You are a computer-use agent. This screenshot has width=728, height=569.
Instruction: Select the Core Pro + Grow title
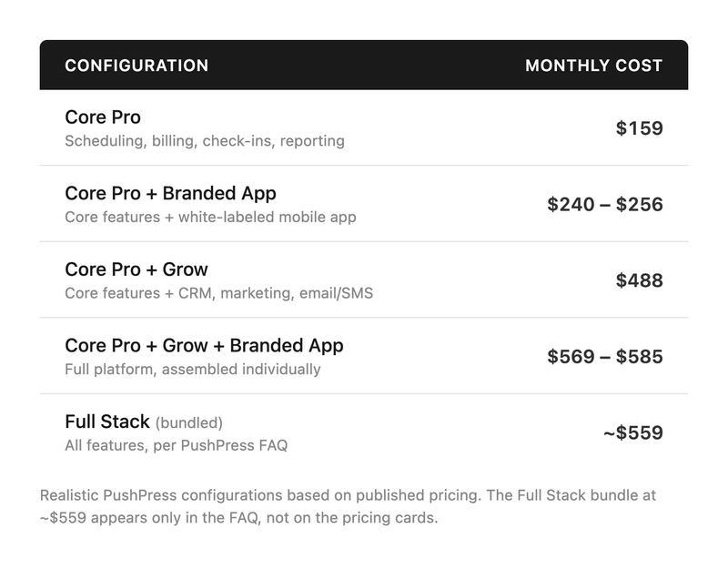tap(136, 269)
